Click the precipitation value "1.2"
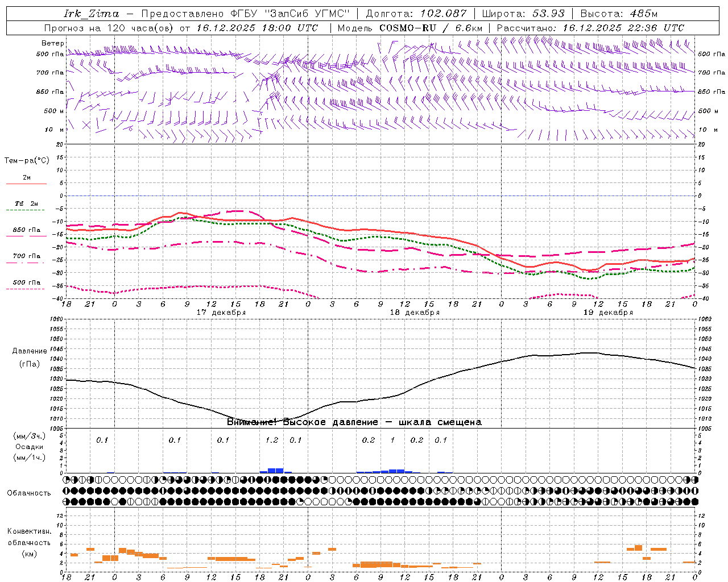This screenshot has height=582, width=728. coord(272,440)
